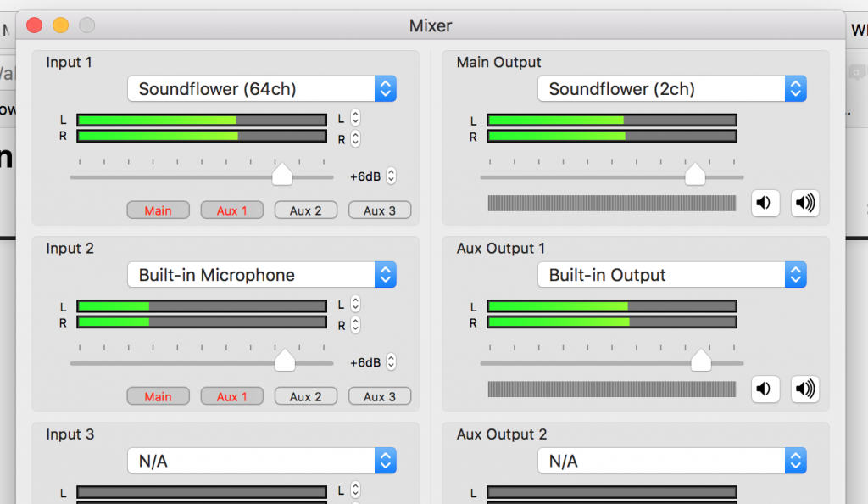Click Aux Output 1 volume-down speaker icon
This screenshot has height=504, width=868.
click(765, 389)
